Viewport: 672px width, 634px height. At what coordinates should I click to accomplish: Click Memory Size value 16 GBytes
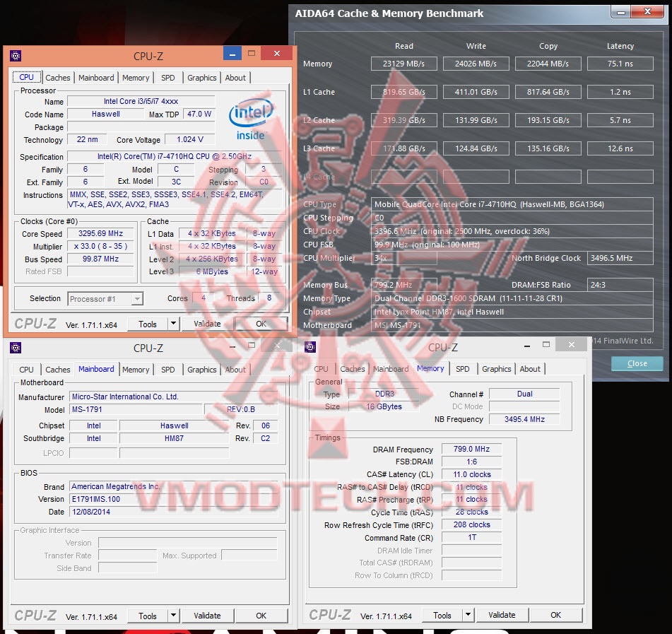point(384,406)
